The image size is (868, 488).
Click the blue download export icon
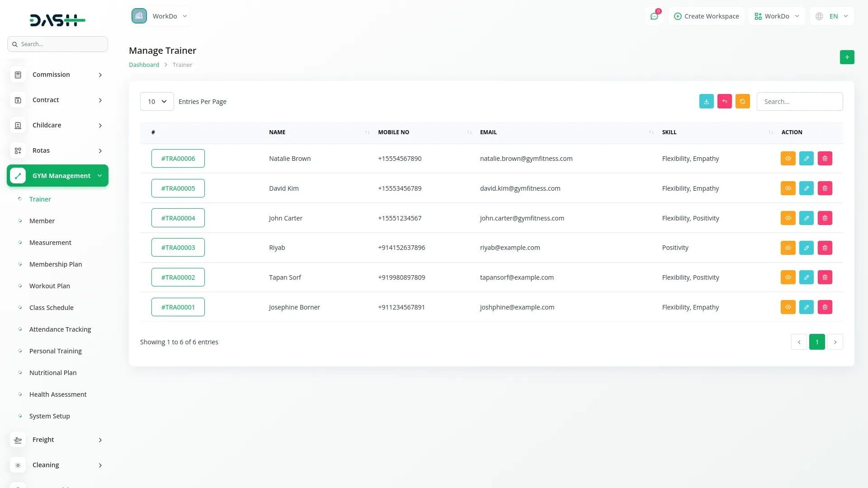click(x=706, y=101)
